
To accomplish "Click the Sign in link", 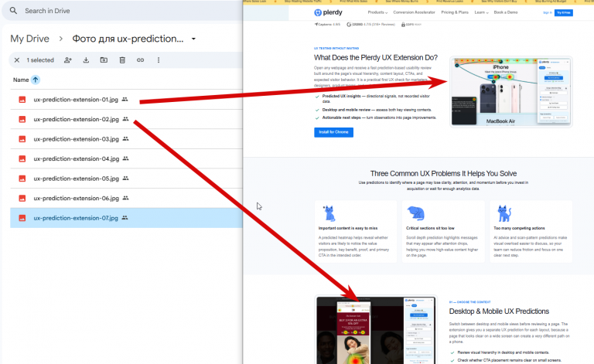I will coord(547,13).
